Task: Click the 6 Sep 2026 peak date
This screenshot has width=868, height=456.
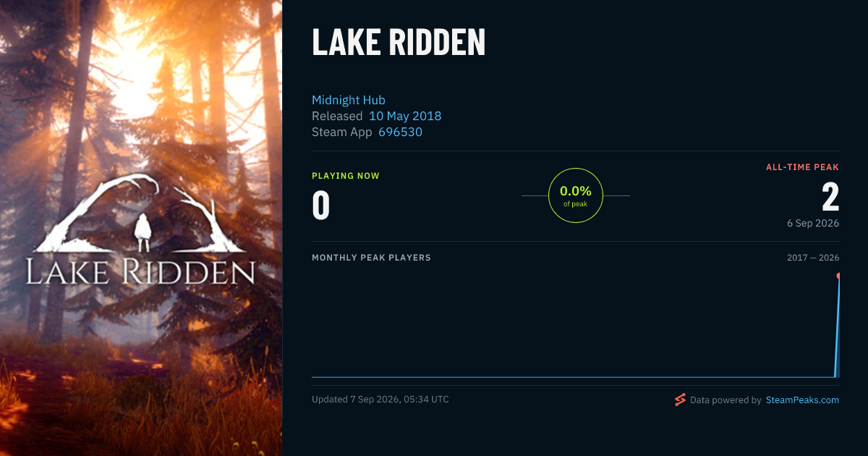Action: click(x=813, y=223)
